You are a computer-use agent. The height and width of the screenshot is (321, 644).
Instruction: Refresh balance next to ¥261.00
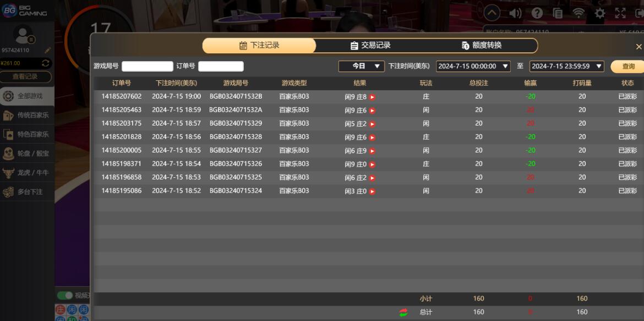[46, 63]
